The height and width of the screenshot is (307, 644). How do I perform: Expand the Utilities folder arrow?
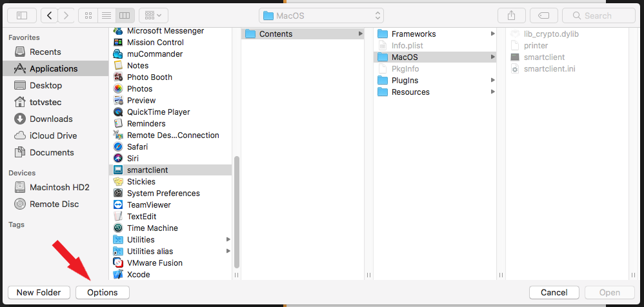coord(228,239)
